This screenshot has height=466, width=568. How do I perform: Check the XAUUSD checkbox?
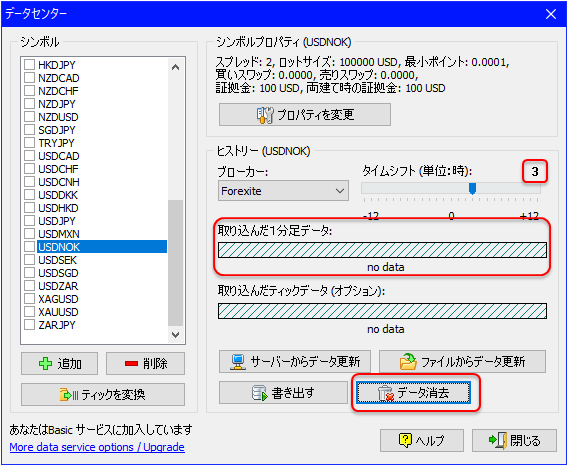coord(29,312)
